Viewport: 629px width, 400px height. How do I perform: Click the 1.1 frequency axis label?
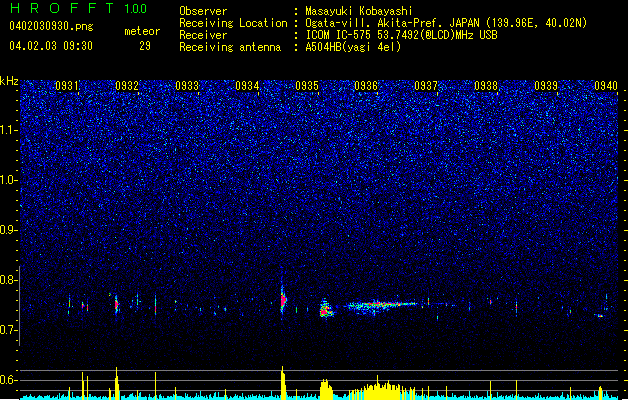[9, 130]
